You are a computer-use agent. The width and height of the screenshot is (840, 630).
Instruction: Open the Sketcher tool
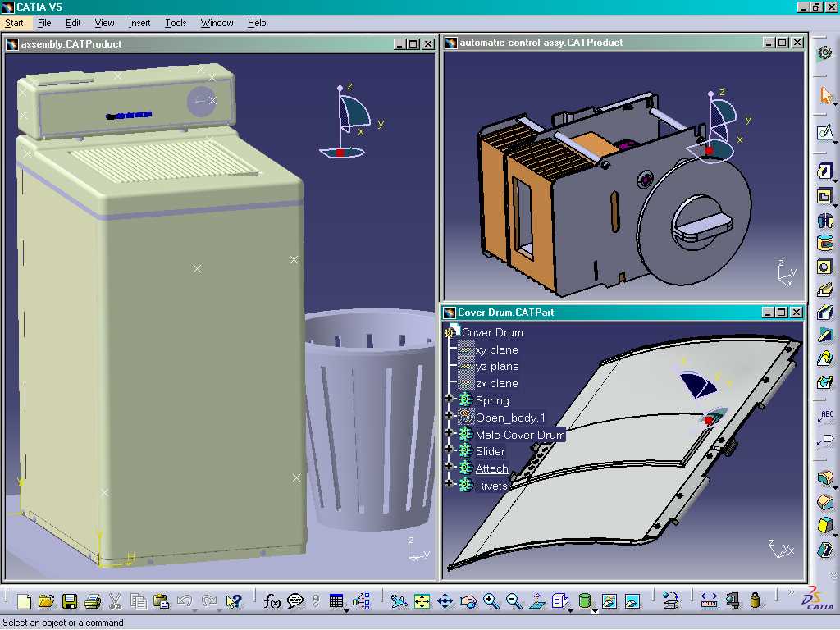pos(825,132)
